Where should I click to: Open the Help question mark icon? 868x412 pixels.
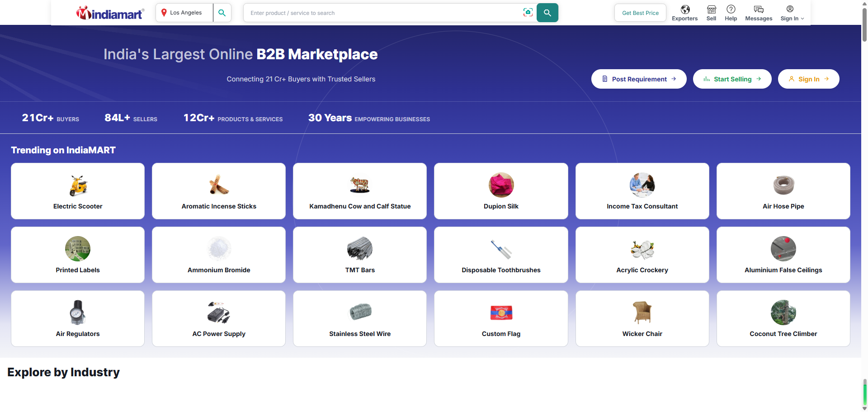[x=731, y=9]
